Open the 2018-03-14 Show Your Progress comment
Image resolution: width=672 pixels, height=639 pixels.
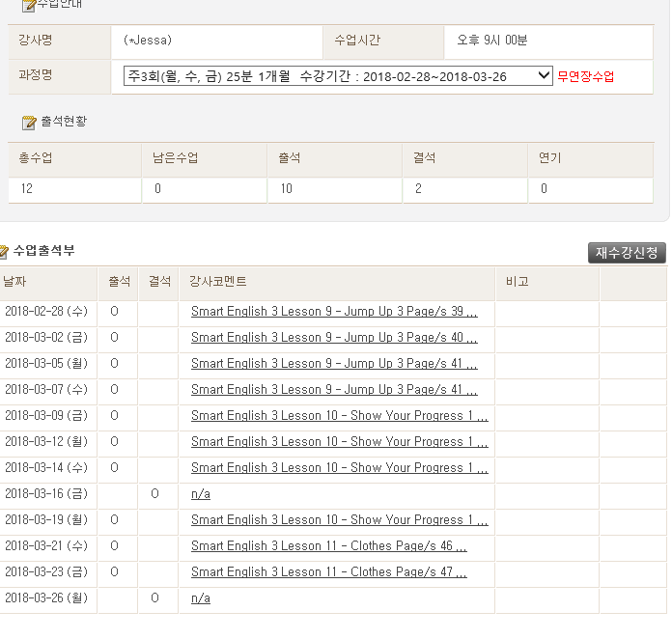(339, 468)
